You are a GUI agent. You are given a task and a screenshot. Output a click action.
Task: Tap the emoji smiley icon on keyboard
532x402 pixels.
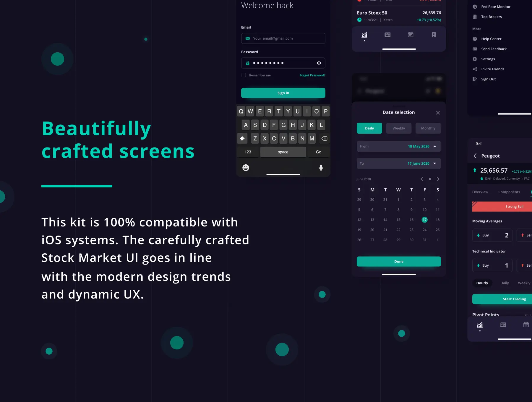click(x=246, y=168)
